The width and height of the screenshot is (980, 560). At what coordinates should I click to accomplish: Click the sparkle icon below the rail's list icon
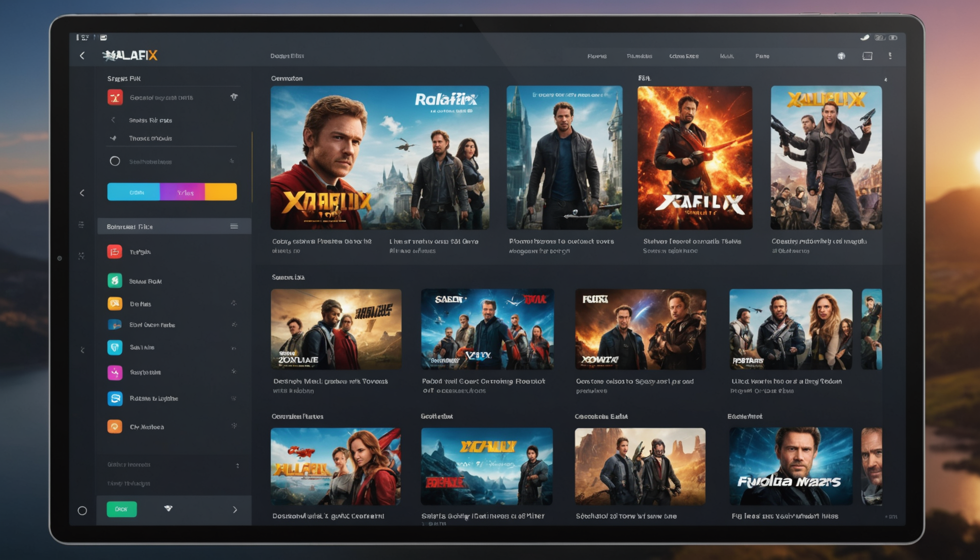click(81, 256)
